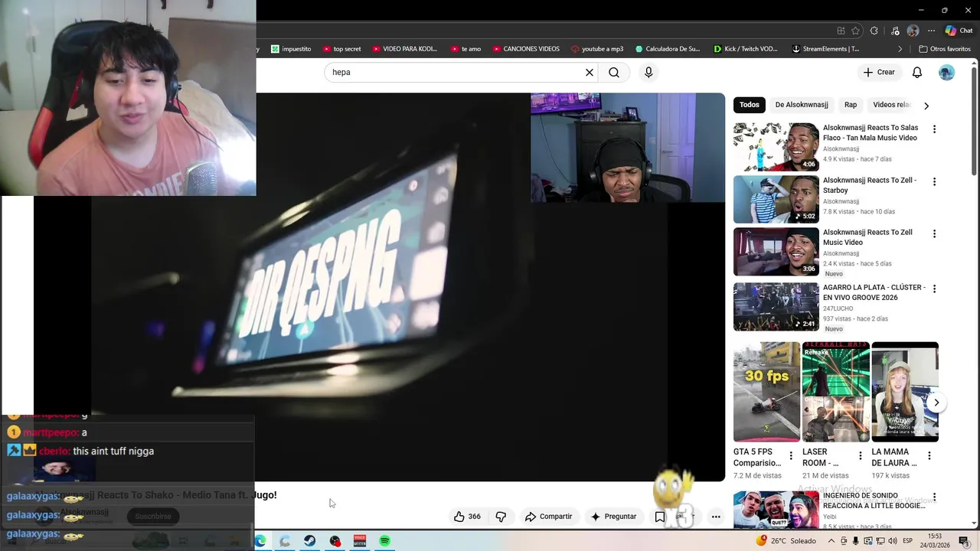This screenshot has width=980, height=551.
Task: Show more filter chips with arrow
Action: [x=926, y=106]
